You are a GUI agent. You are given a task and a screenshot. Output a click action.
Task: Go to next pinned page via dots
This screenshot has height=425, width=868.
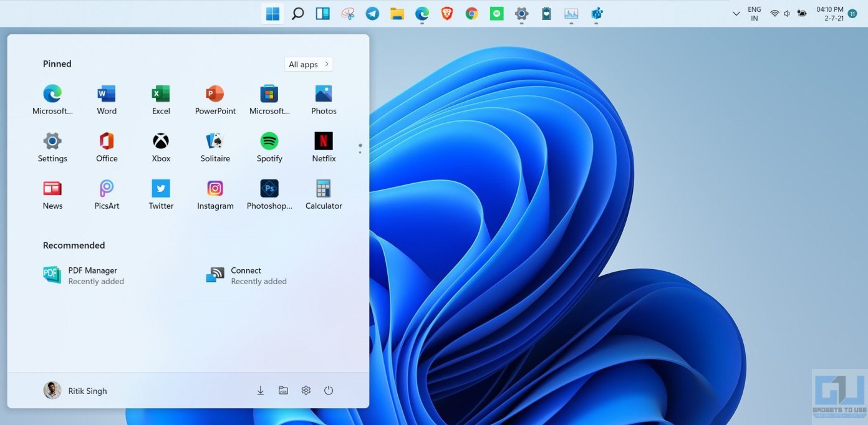[x=360, y=152]
